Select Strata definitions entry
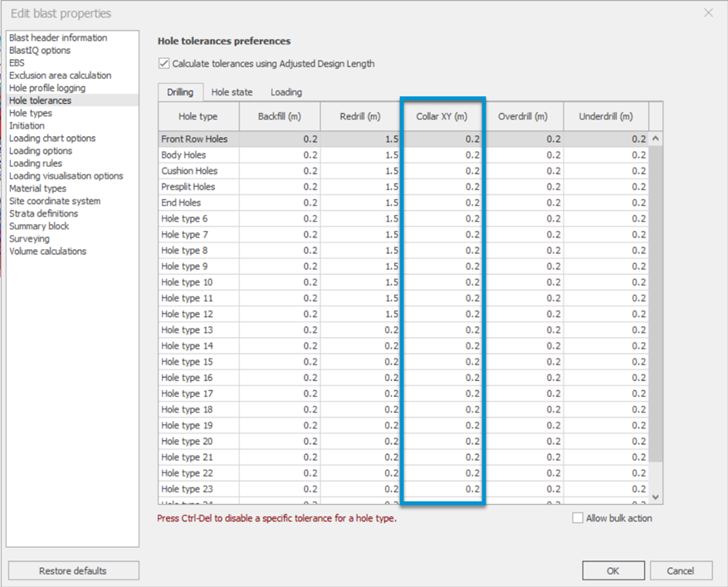This screenshot has height=587, width=728. coord(72,213)
